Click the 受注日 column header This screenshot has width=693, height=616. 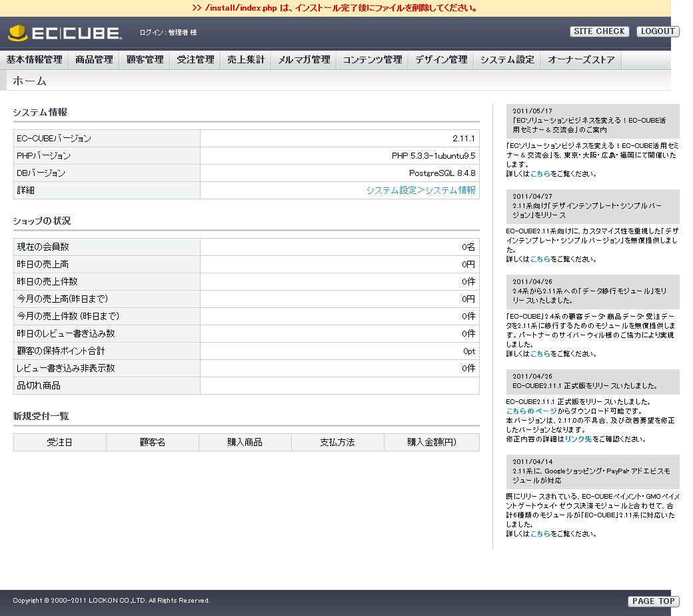60,442
